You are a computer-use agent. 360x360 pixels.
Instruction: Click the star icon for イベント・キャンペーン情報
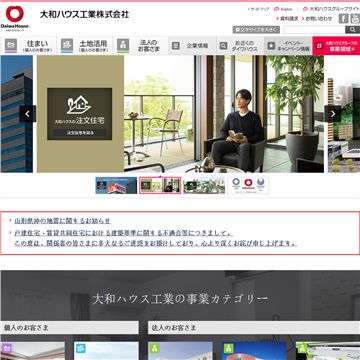pyautogui.click(x=271, y=46)
